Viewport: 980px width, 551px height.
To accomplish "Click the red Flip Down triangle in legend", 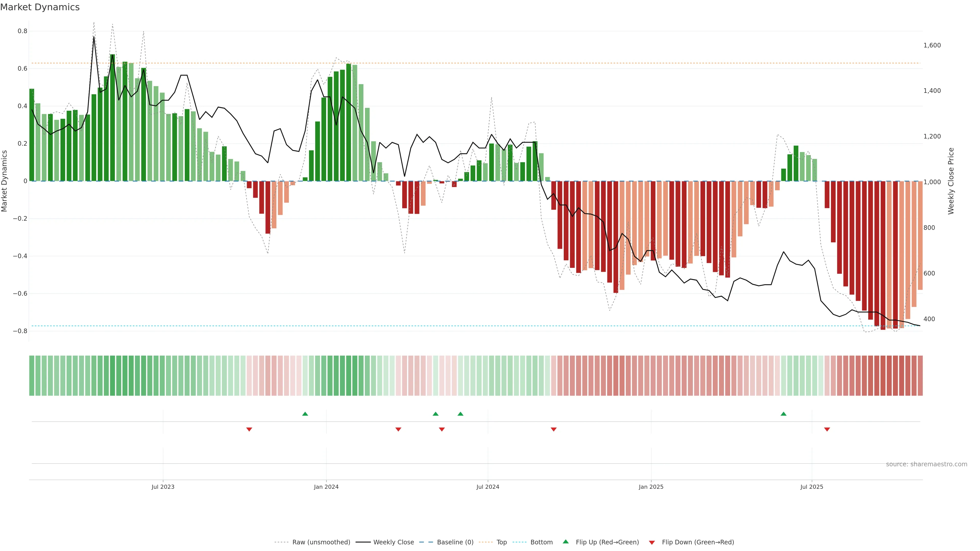I will coord(652,543).
